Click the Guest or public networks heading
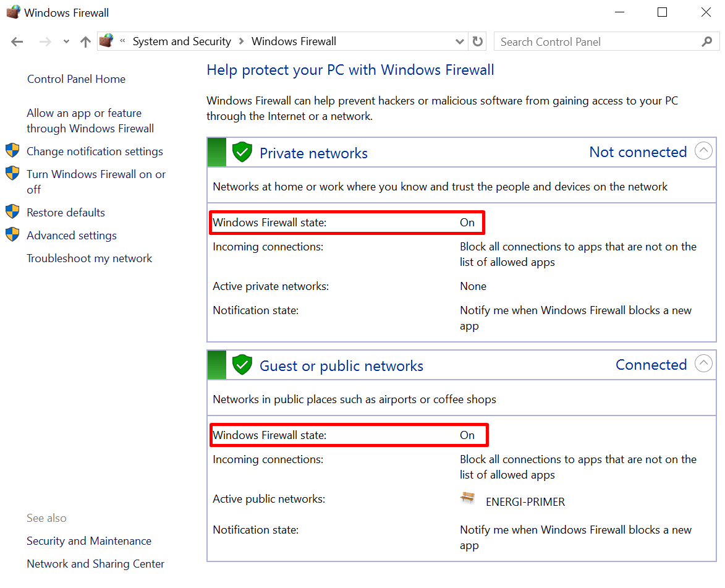Screen dimensions: 725x588 click(x=341, y=366)
